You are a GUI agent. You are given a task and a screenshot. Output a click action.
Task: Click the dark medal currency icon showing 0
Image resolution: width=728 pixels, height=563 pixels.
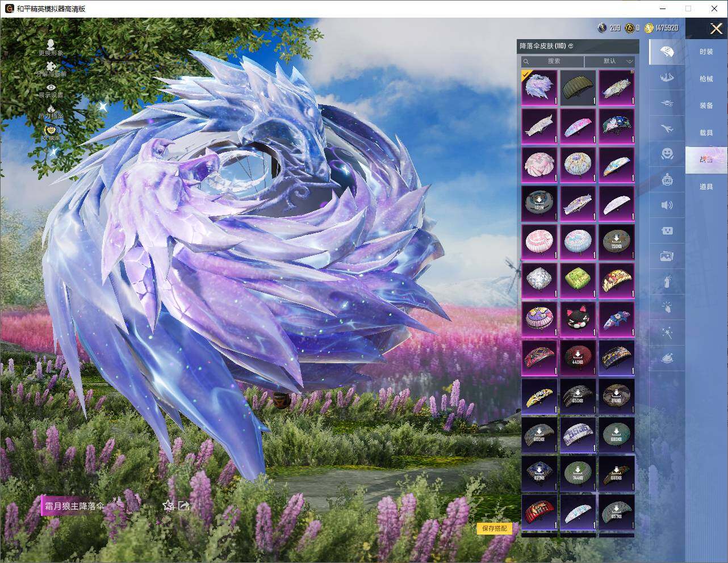[630, 28]
